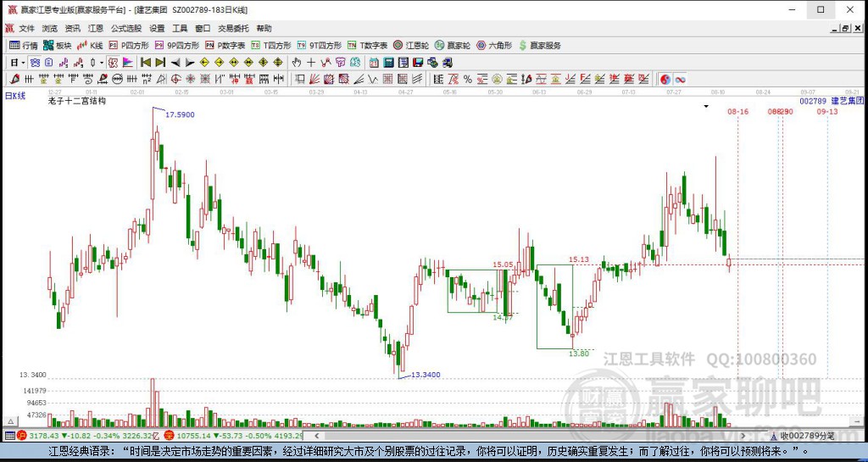Jump to the first bar icon
The image size is (868, 462).
pos(146,63)
